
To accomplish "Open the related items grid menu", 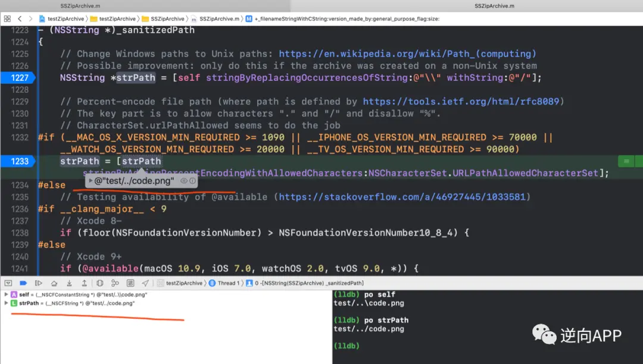I will pos(7,18).
